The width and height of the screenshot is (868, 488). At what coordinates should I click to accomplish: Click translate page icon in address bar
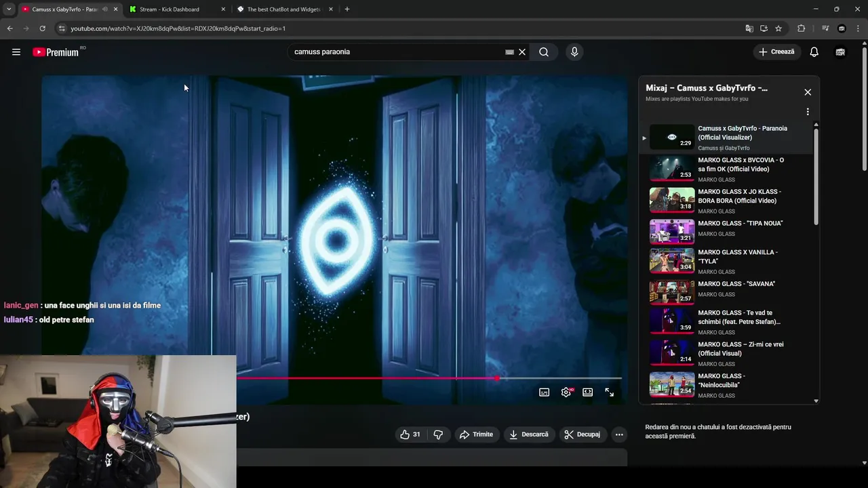point(749,28)
